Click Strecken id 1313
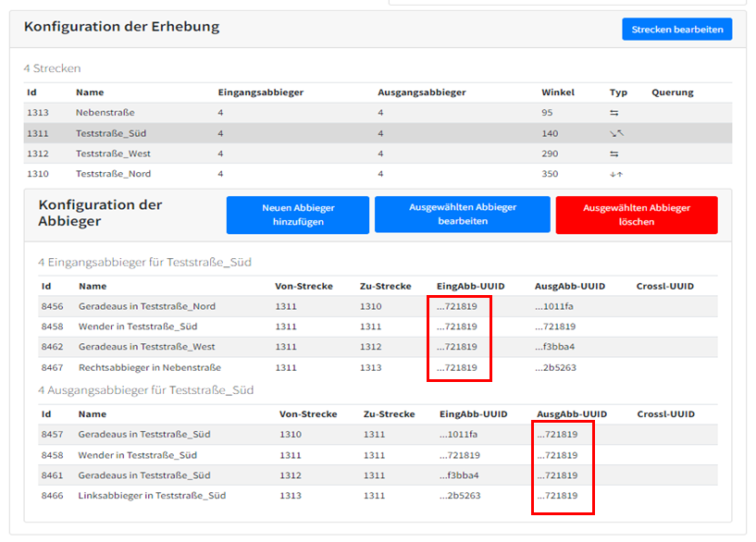Viewport: 756px width, 542px height. [38, 113]
